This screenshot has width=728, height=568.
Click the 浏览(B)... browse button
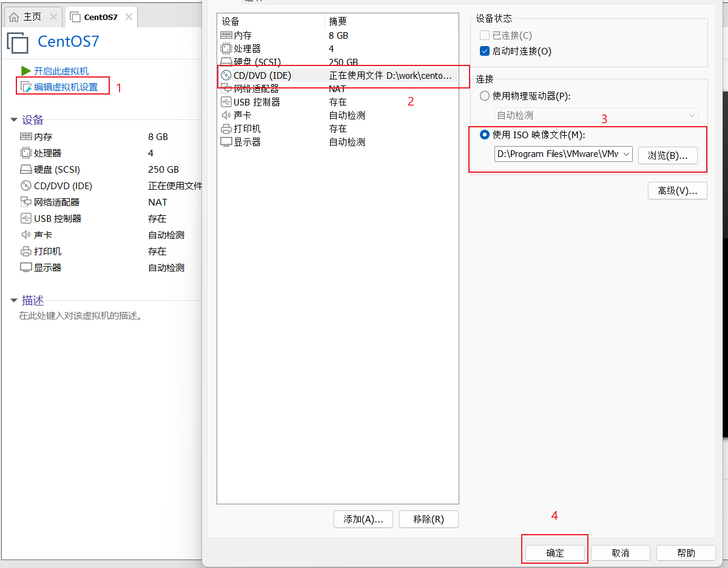[667, 155]
